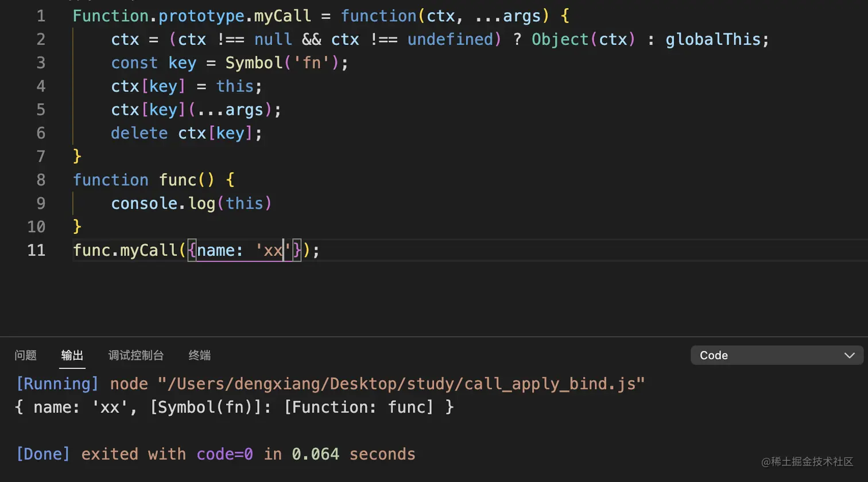Click line number 7 in the gutter
Screen dimensions: 868x482
click(41, 156)
